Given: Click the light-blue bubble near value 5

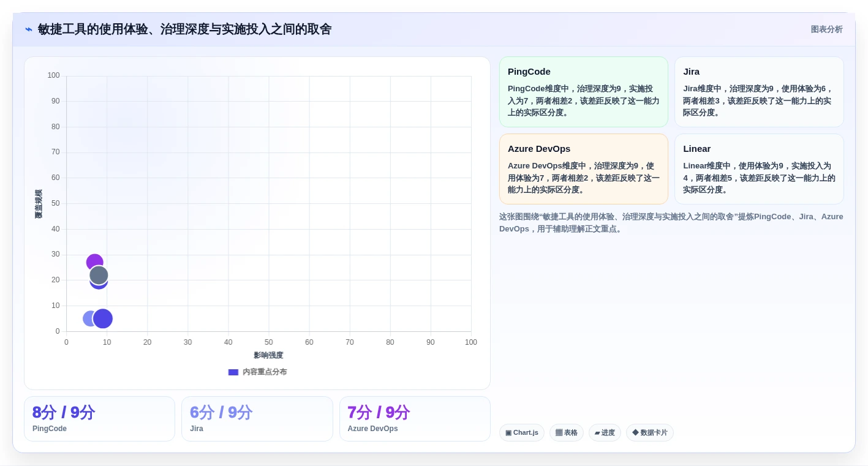Looking at the screenshot, I should [x=89, y=318].
